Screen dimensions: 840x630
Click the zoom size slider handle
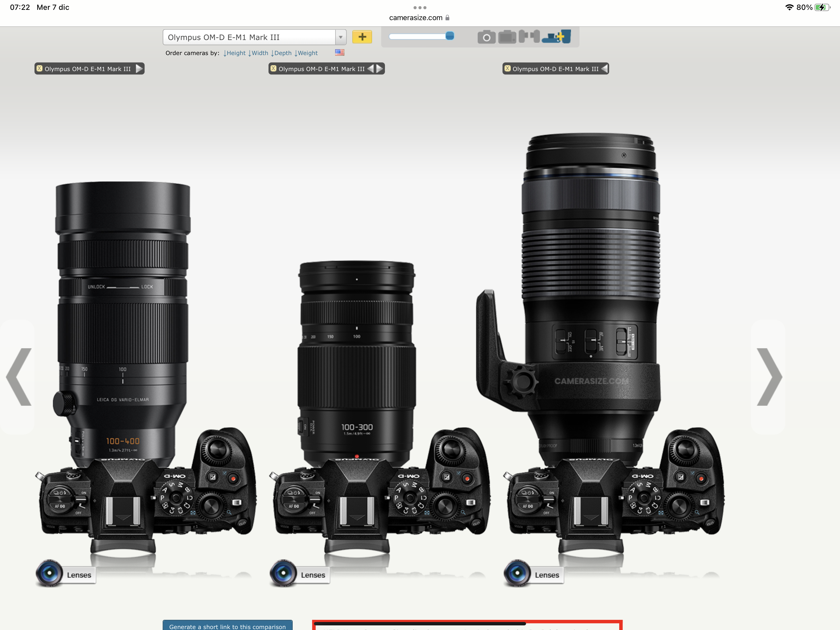coord(450,36)
